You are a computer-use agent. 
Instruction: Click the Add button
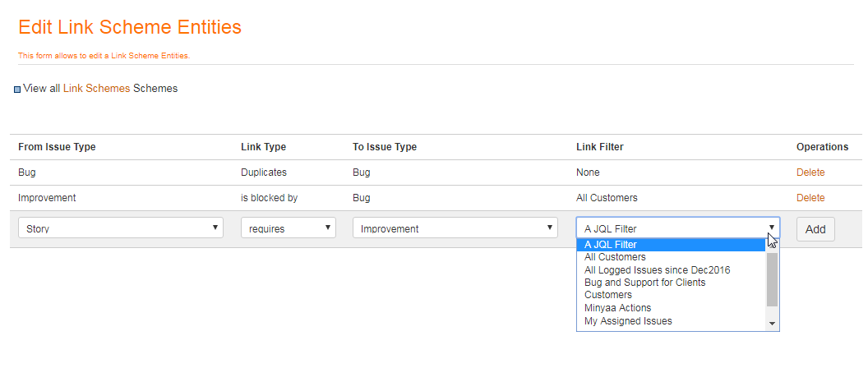point(815,229)
